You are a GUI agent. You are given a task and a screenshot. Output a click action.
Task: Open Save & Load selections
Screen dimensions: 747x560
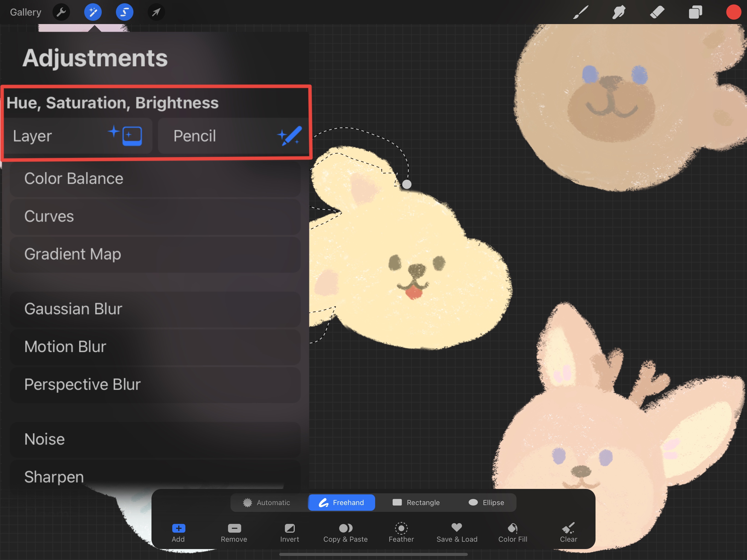click(457, 533)
